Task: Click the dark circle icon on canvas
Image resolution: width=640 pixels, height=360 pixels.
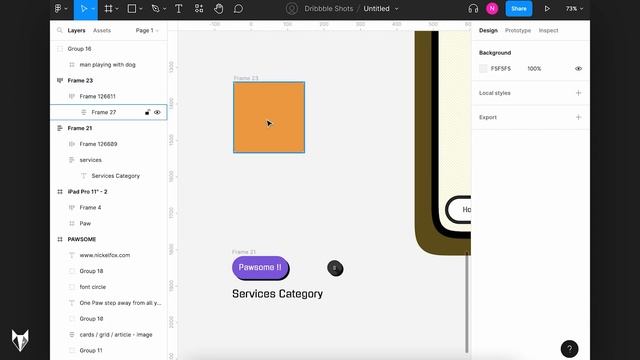Action: (335, 268)
